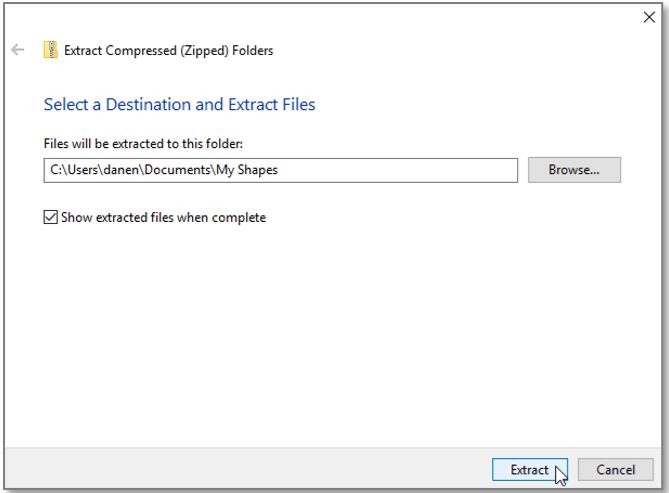
Task: Click empty end of destination text box
Action: [450, 170]
